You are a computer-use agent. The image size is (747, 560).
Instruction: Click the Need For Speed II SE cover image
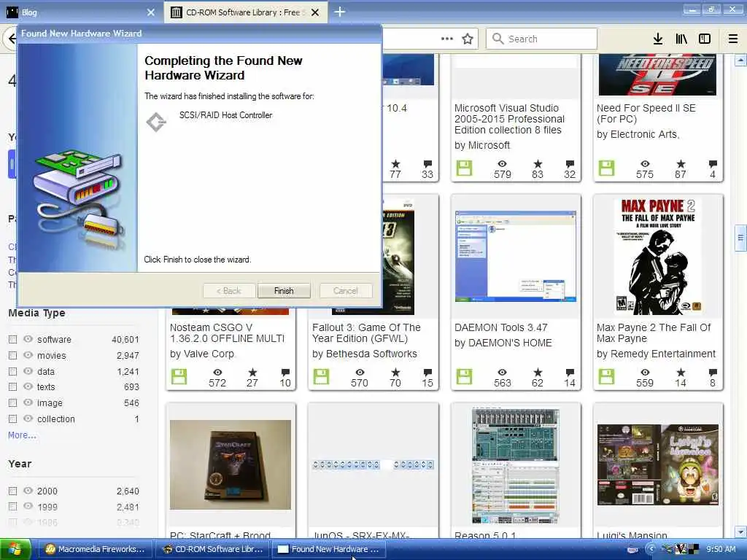657,75
